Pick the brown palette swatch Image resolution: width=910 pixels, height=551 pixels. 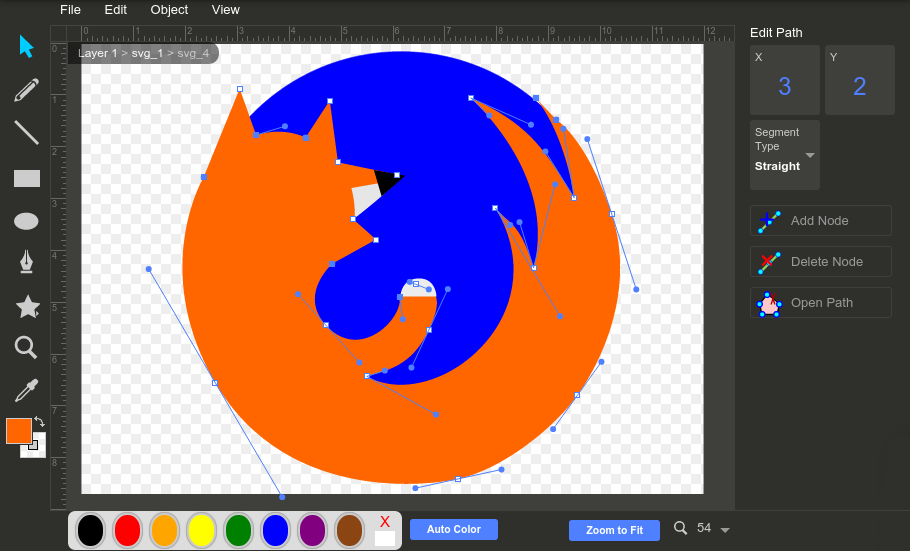[349, 530]
